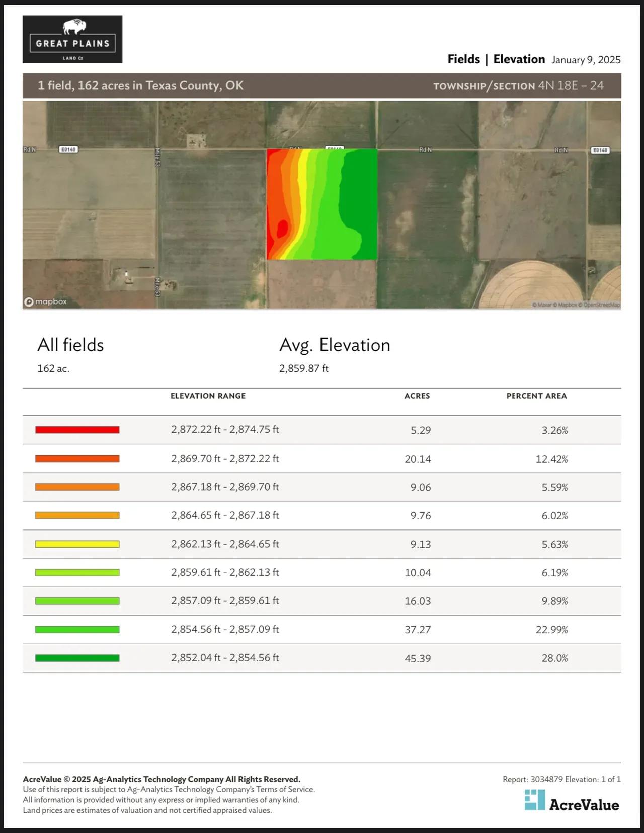Click range 2,862.13 ft - 2,864.65 ft

click(x=225, y=544)
